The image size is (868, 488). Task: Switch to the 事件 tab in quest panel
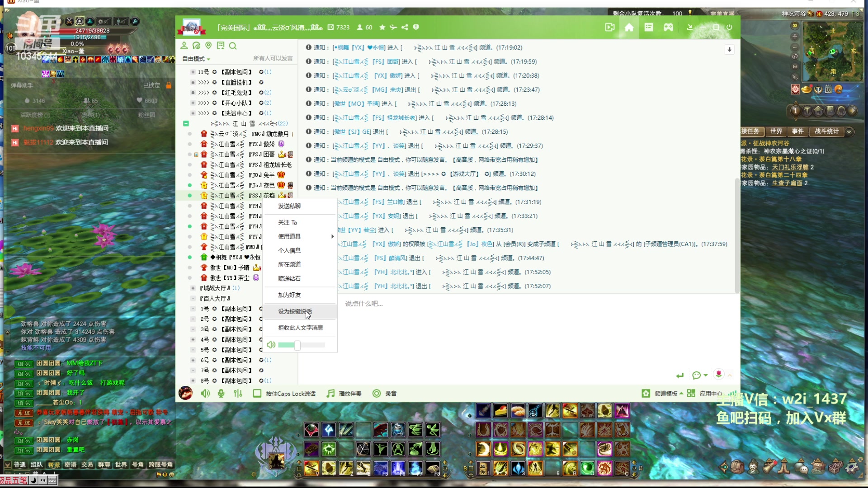tap(798, 131)
